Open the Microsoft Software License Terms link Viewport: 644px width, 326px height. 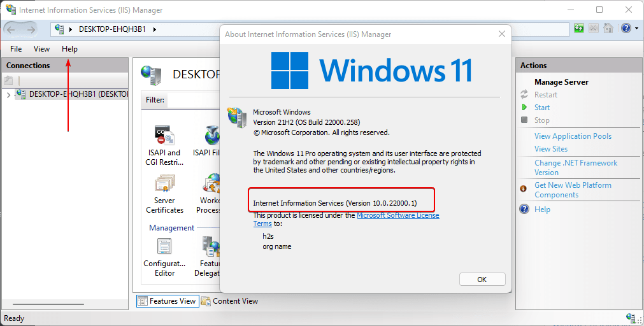(x=398, y=215)
